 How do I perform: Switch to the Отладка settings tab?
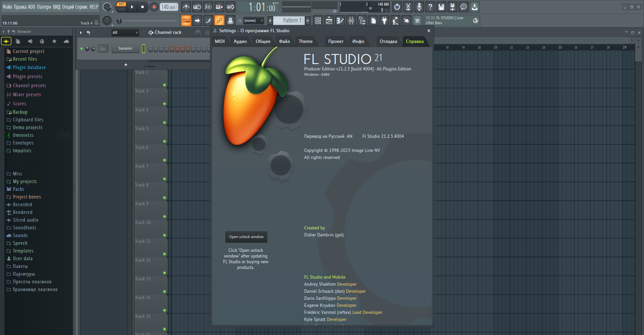388,41
